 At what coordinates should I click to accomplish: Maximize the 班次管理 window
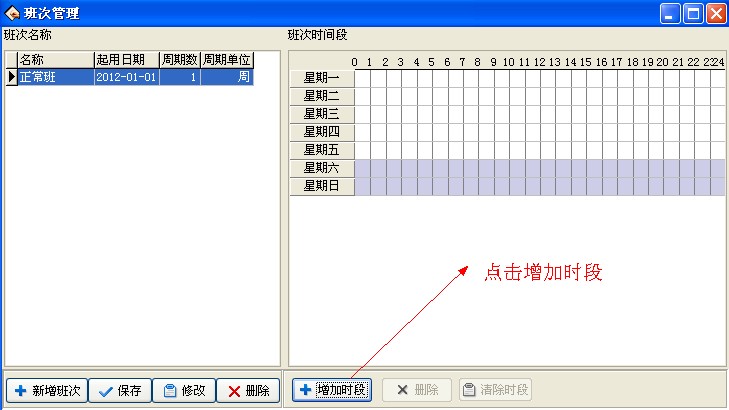coord(693,13)
